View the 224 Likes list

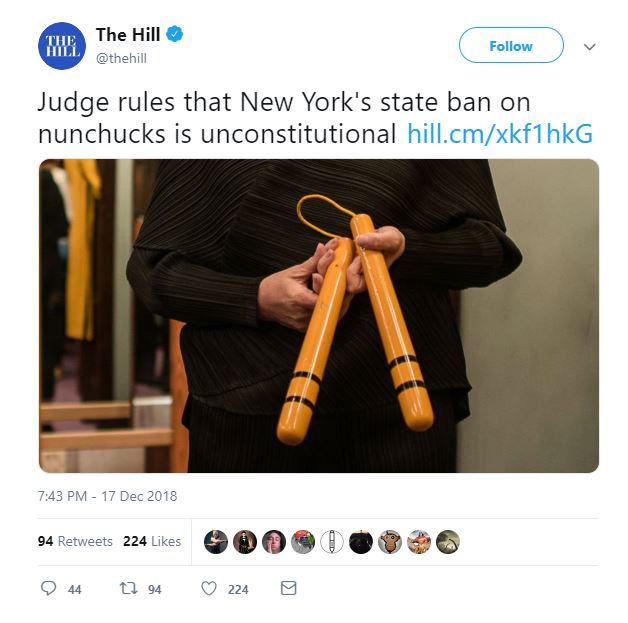152,541
